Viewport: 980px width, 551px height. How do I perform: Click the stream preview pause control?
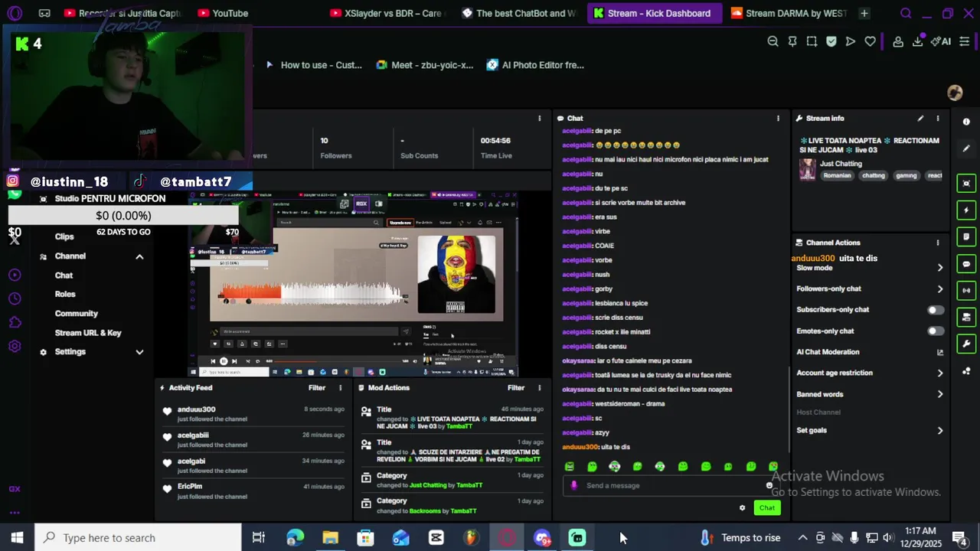tap(224, 361)
